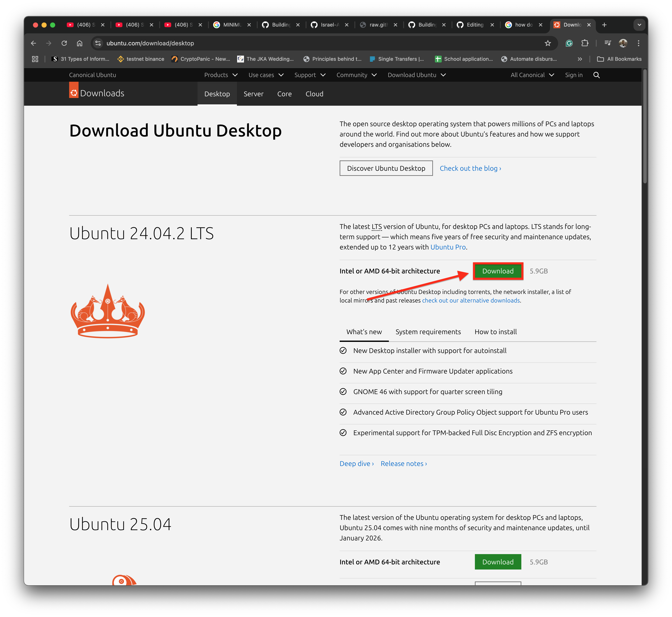Open the JKA Wedding bookmark
Viewport: 672px width, 617px height.
(x=266, y=59)
